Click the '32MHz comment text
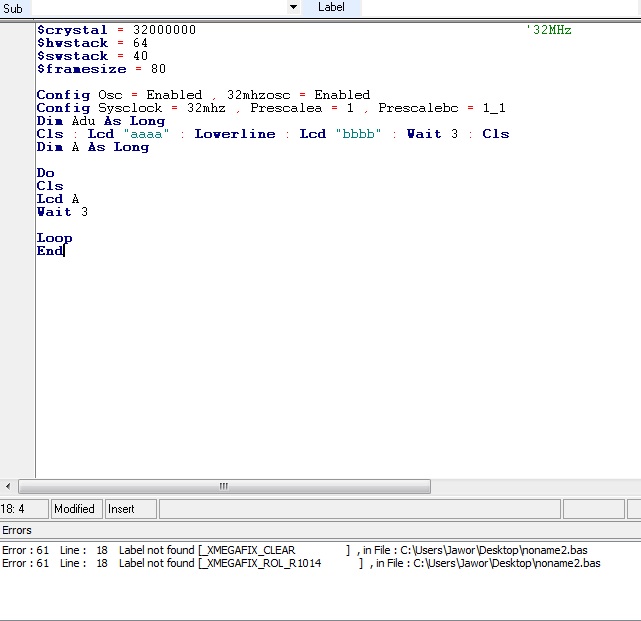 click(548, 30)
